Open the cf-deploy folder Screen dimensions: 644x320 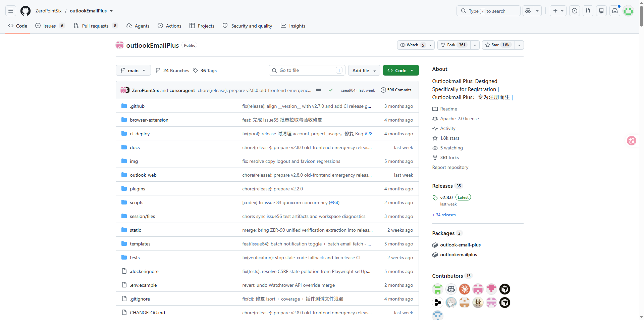coord(140,134)
